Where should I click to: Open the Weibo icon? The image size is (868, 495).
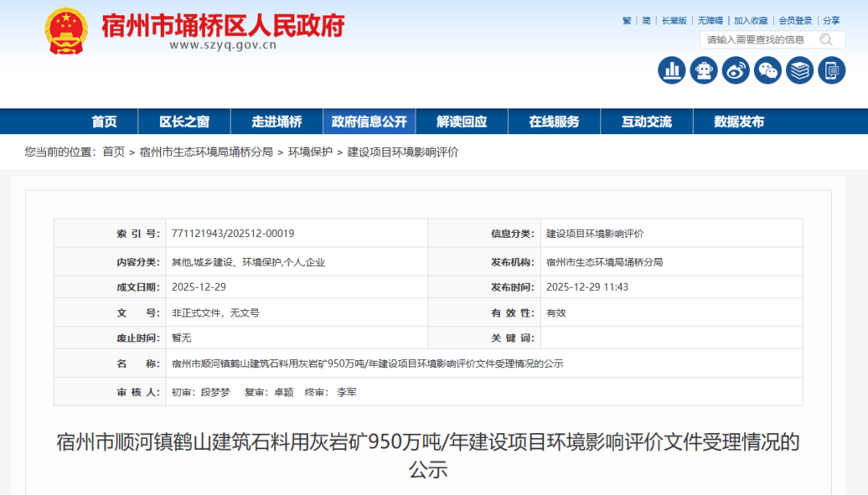tap(735, 70)
